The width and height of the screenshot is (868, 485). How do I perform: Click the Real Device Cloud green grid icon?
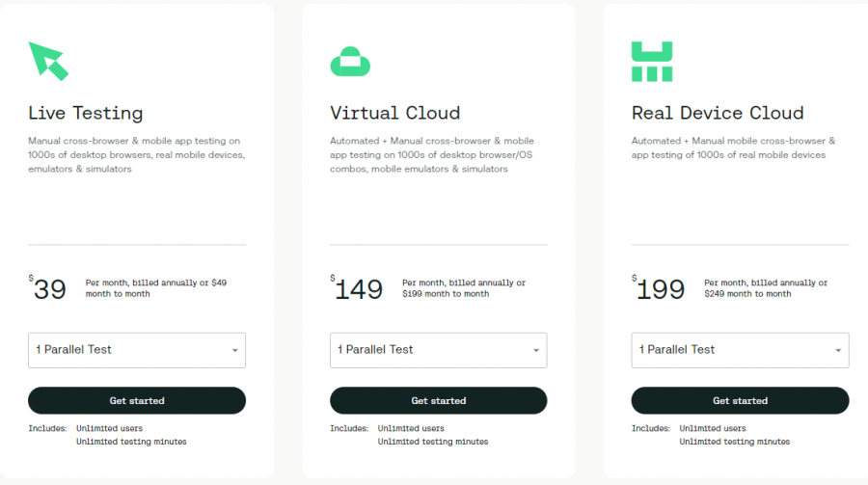point(652,61)
